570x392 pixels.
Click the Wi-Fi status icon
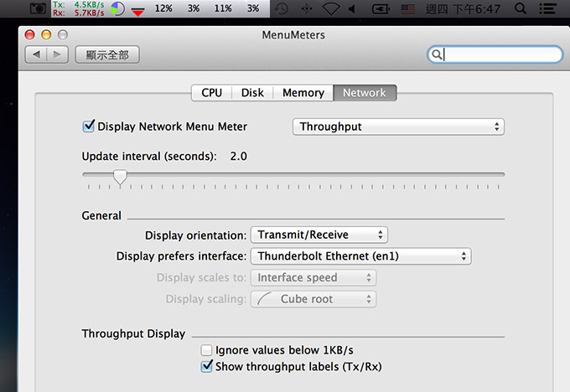[x=331, y=8]
